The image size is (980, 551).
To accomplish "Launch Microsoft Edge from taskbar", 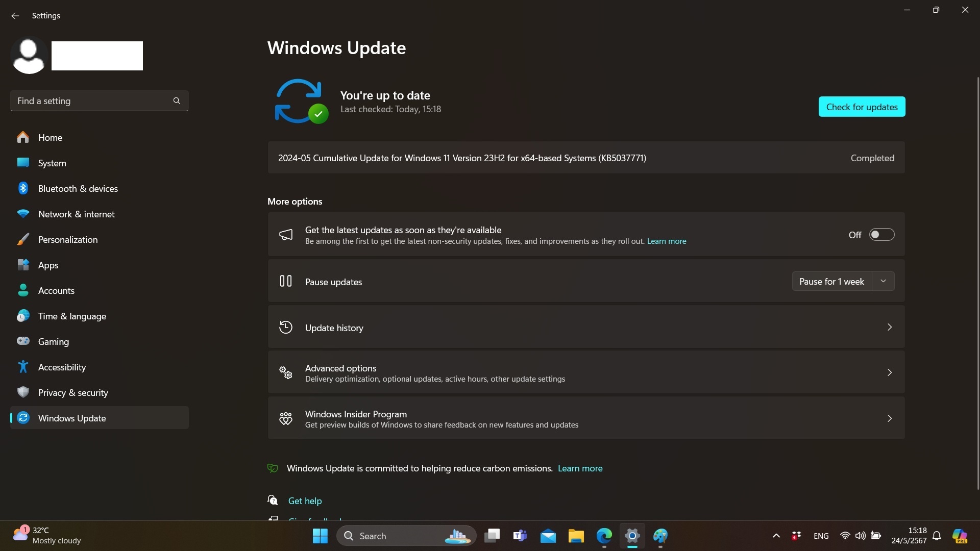I will click(x=604, y=536).
